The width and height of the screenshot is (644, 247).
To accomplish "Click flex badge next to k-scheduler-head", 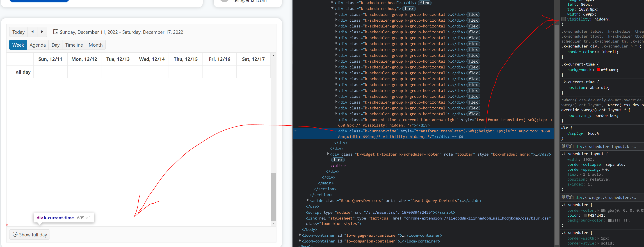I will (x=425, y=3).
